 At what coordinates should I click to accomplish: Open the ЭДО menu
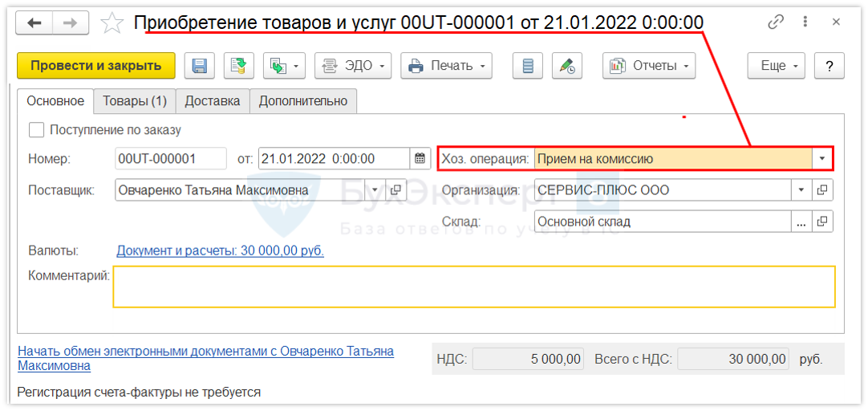[353, 65]
